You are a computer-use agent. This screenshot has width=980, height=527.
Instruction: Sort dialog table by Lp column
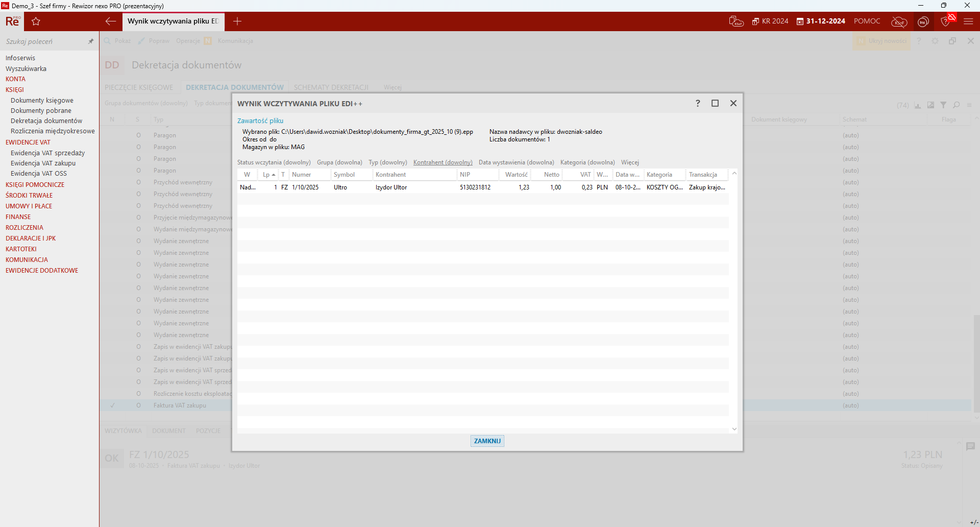[268, 175]
